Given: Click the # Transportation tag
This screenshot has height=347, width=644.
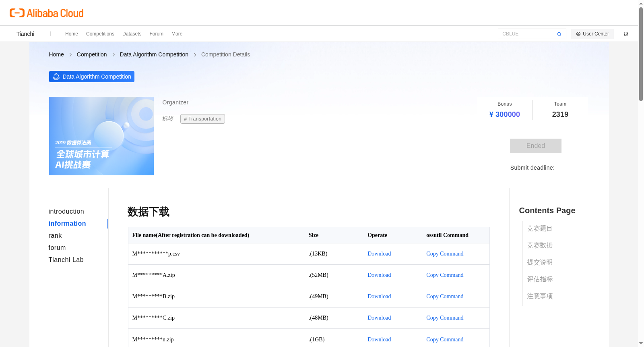Looking at the screenshot, I should [202, 119].
